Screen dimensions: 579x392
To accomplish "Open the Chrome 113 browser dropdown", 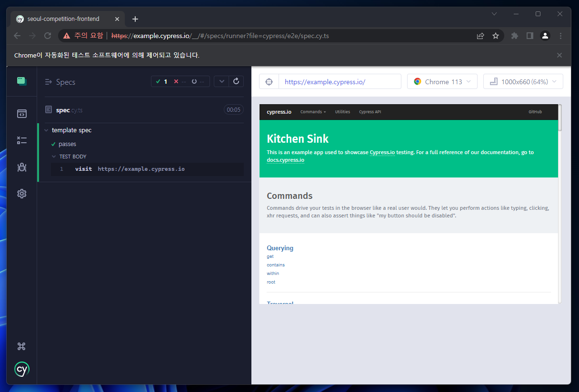I will (442, 81).
